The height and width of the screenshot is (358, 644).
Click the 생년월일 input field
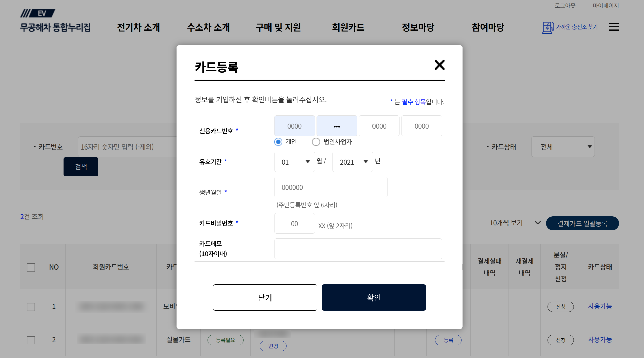pyautogui.click(x=330, y=187)
